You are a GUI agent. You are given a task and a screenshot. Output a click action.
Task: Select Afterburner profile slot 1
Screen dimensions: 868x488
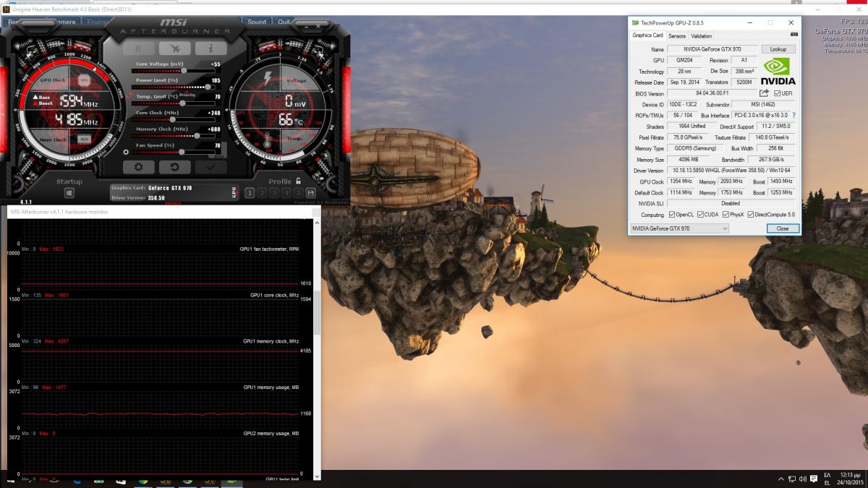pyautogui.click(x=250, y=193)
